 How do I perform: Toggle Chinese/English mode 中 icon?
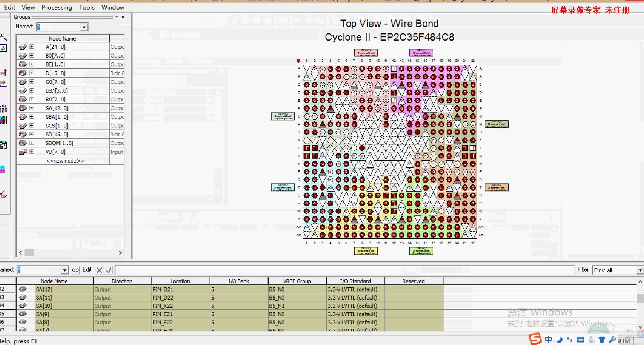point(549,340)
